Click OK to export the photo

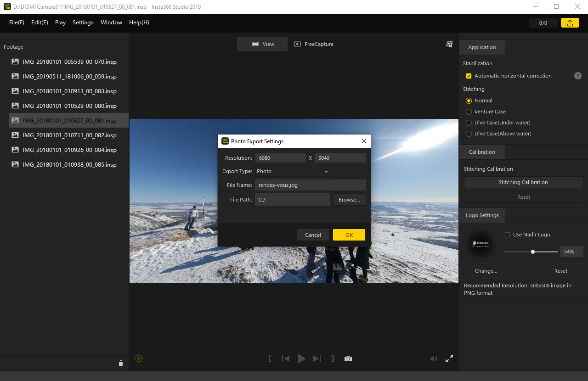point(349,235)
